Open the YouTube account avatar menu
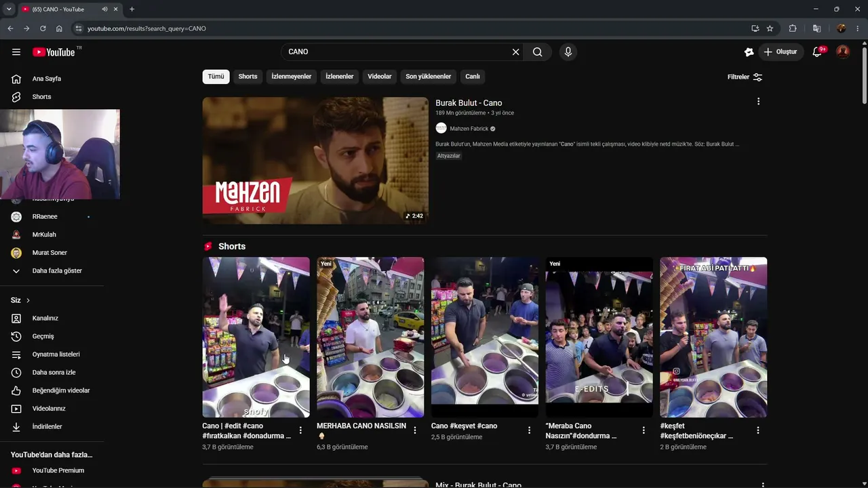The image size is (868, 488). click(843, 52)
